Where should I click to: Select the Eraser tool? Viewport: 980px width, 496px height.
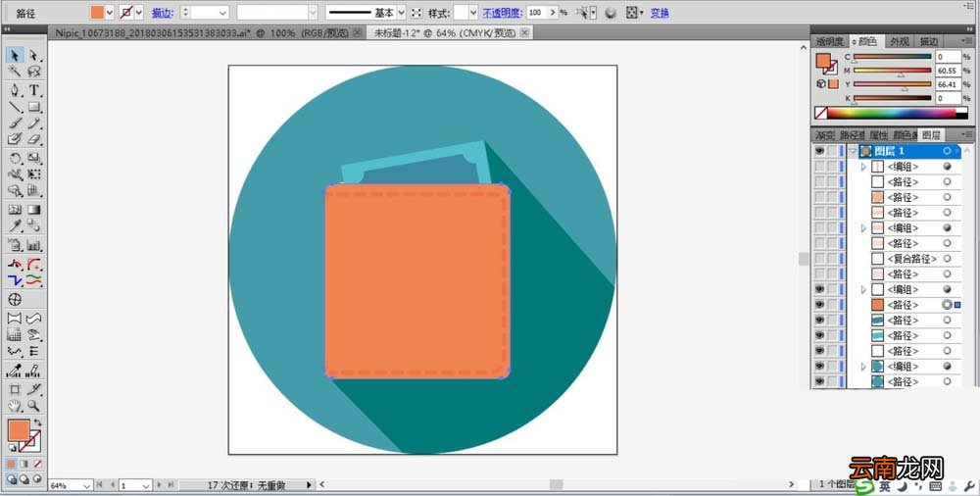coord(33,139)
